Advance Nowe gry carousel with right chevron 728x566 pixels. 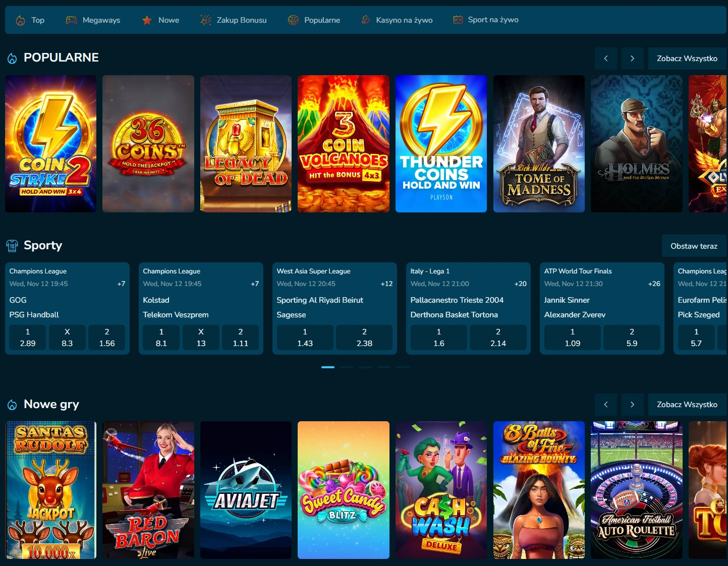coord(632,405)
